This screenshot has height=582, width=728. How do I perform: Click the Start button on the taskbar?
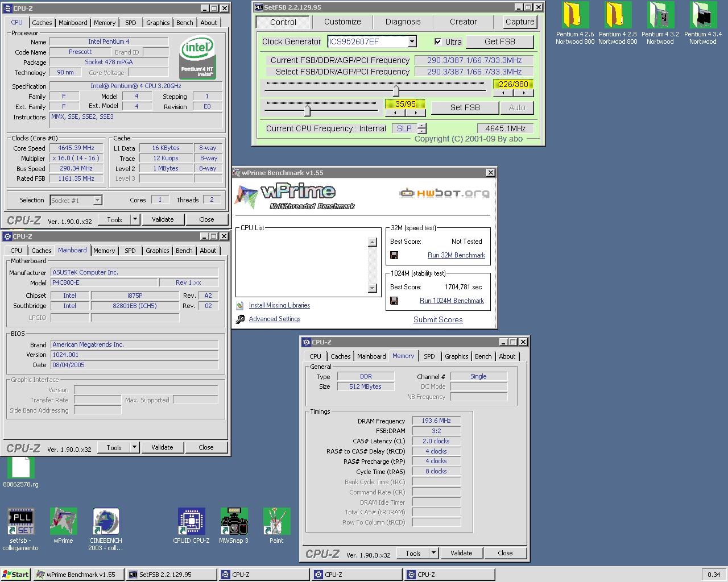pos(15,575)
